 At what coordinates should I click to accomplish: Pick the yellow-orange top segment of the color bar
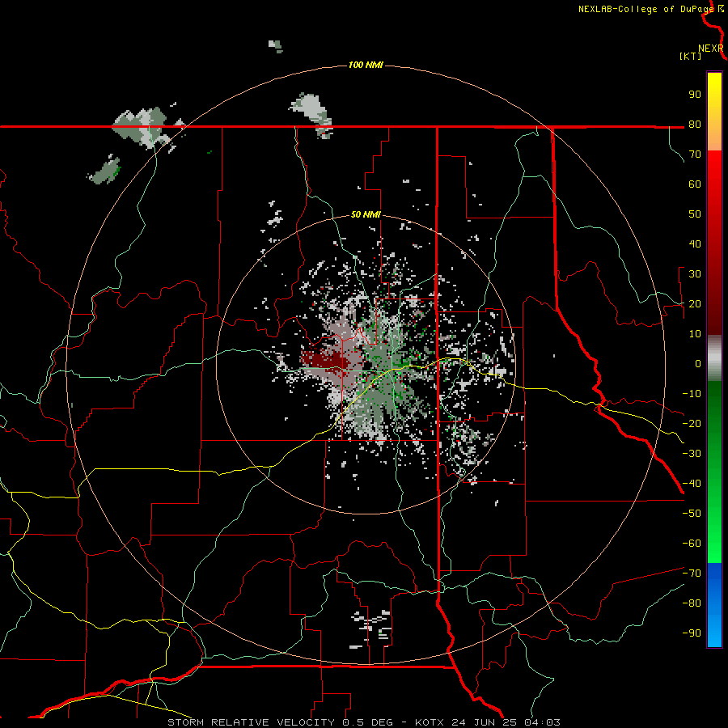point(714,112)
